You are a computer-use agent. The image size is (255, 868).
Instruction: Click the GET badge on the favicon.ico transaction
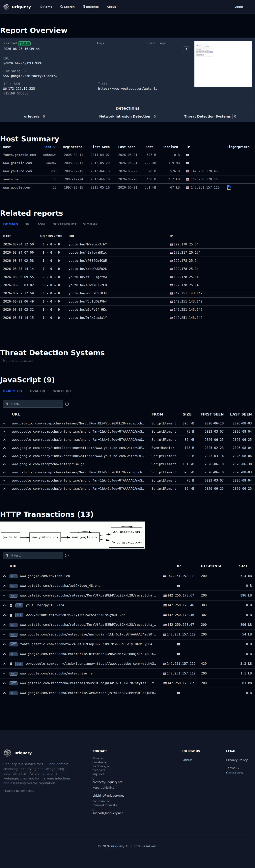pyautogui.click(x=13, y=576)
